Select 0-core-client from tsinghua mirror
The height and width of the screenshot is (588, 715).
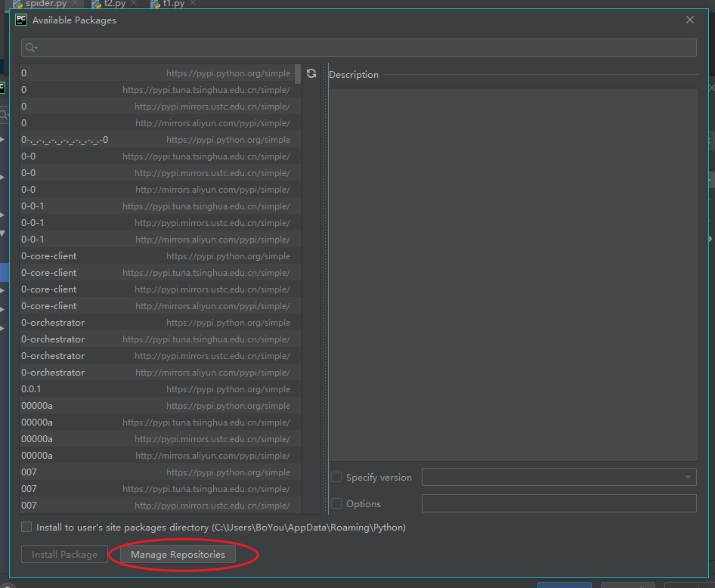click(x=160, y=273)
